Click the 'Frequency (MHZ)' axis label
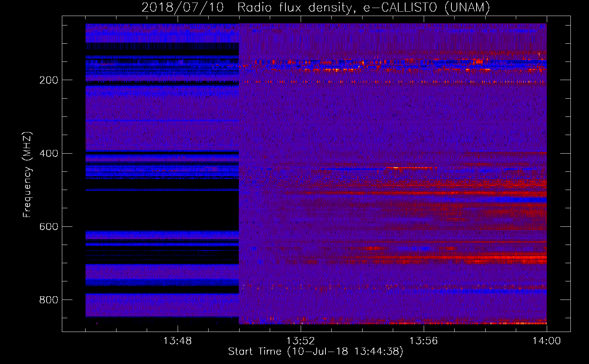The width and height of the screenshot is (589, 364). (x=27, y=174)
